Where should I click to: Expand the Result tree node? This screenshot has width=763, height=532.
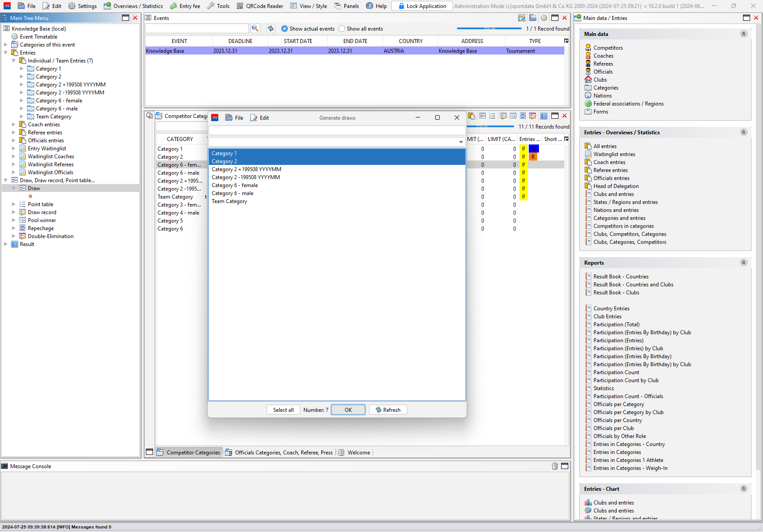(5, 244)
